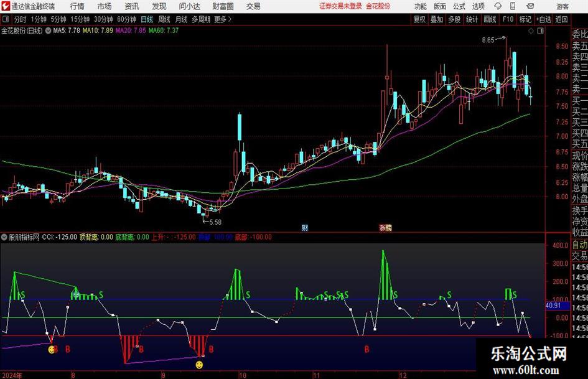The height and width of the screenshot is (379, 588).
Task: Open the 财富圈 menu
Action: coord(223,6)
